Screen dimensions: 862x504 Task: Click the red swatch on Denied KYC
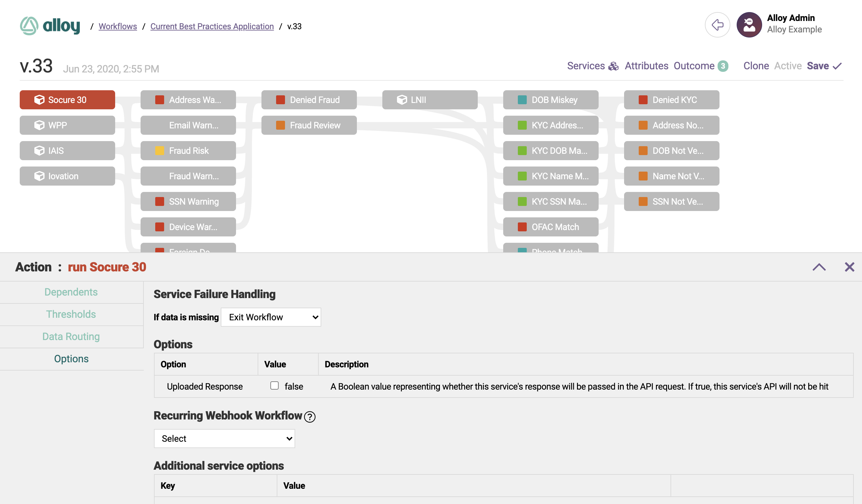click(x=643, y=100)
